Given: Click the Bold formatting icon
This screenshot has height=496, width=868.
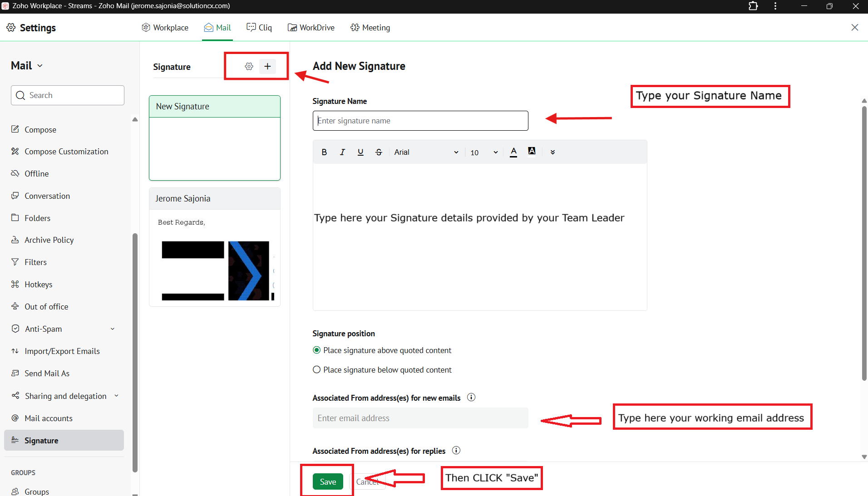Looking at the screenshot, I should pyautogui.click(x=324, y=152).
